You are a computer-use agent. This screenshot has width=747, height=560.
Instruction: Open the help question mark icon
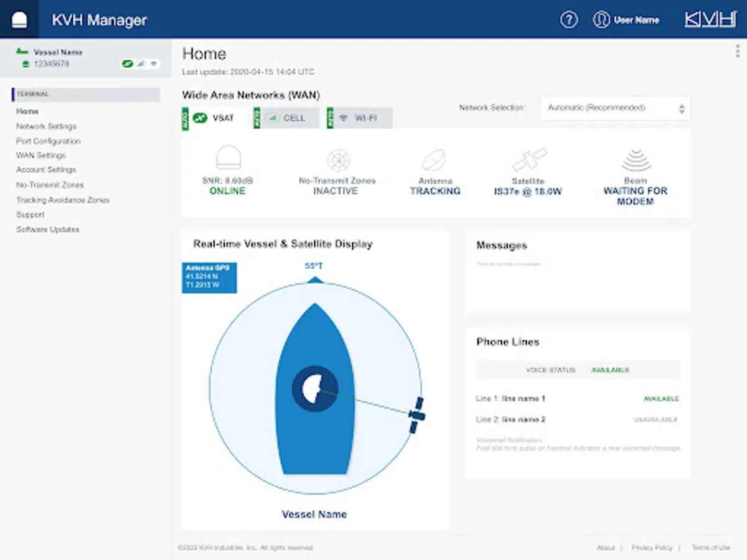click(569, 20)
